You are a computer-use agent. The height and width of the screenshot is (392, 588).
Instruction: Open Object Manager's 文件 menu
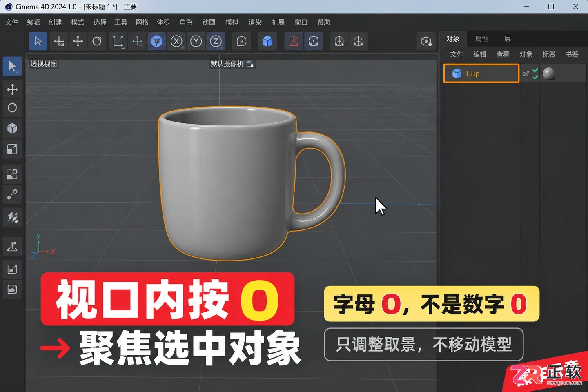(x=457, y=54)
